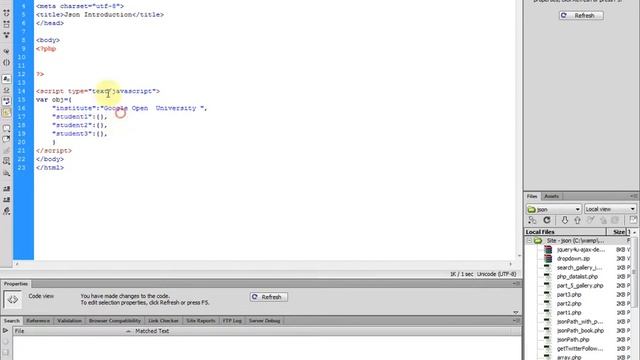Click the Synchronize files icon
The width and height of the screenshot is (640, 360).
coord(615,220)
